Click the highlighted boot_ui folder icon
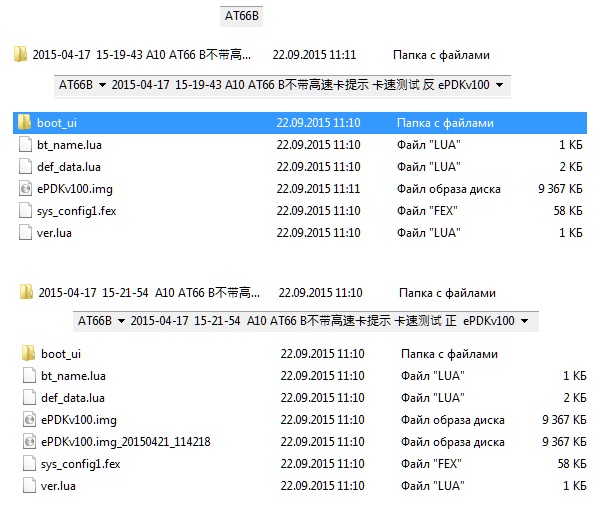 click(25, 123)
